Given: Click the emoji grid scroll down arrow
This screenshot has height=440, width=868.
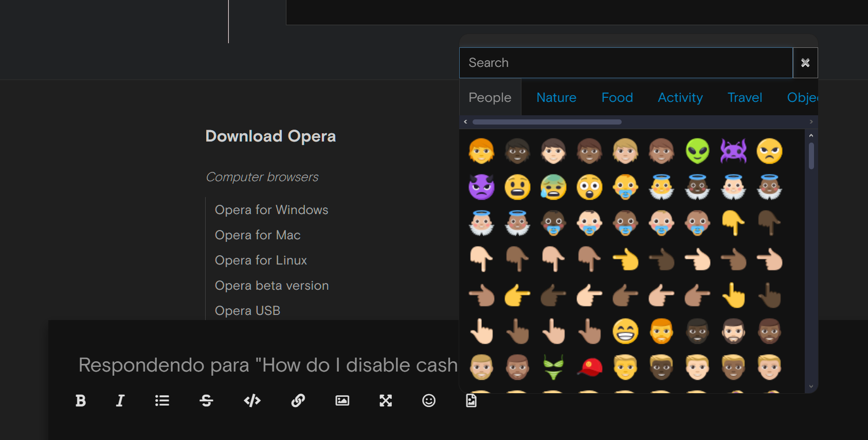Looking at the screenshot, I should [811, 386].
